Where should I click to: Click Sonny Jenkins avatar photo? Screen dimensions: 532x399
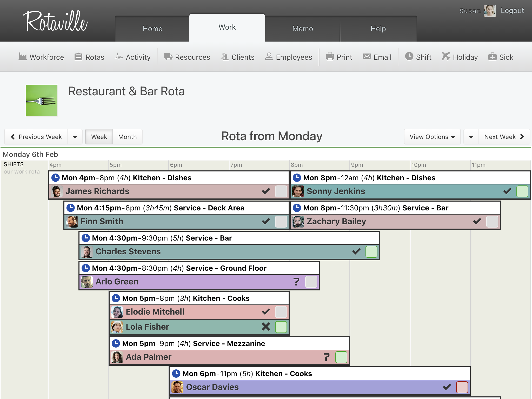click(x=298, y=191)
